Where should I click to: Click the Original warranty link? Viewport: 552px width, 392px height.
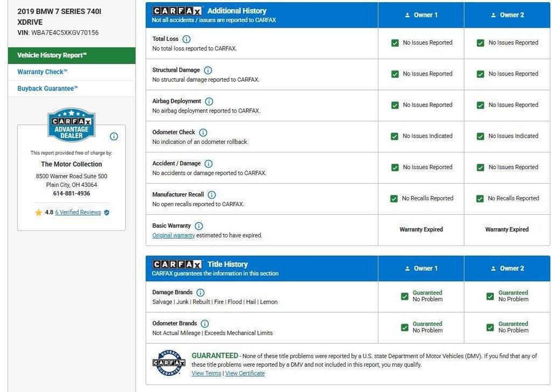[x=174, y=236]
